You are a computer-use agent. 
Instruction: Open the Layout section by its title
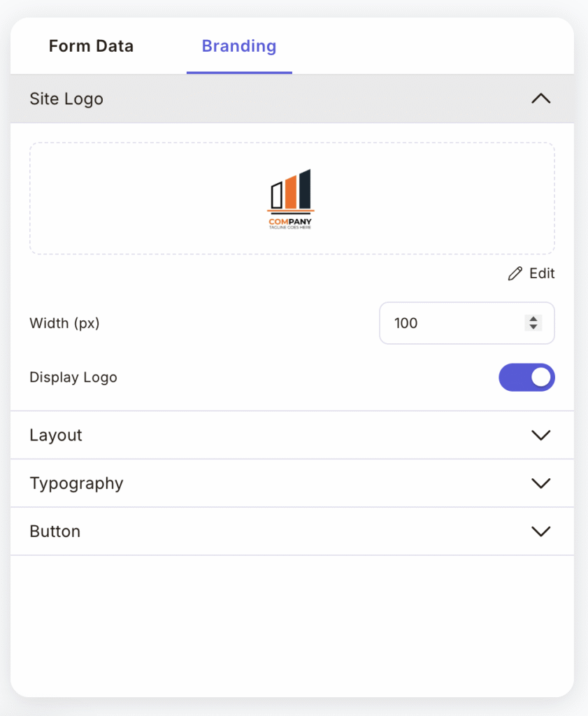coord(56,435)
